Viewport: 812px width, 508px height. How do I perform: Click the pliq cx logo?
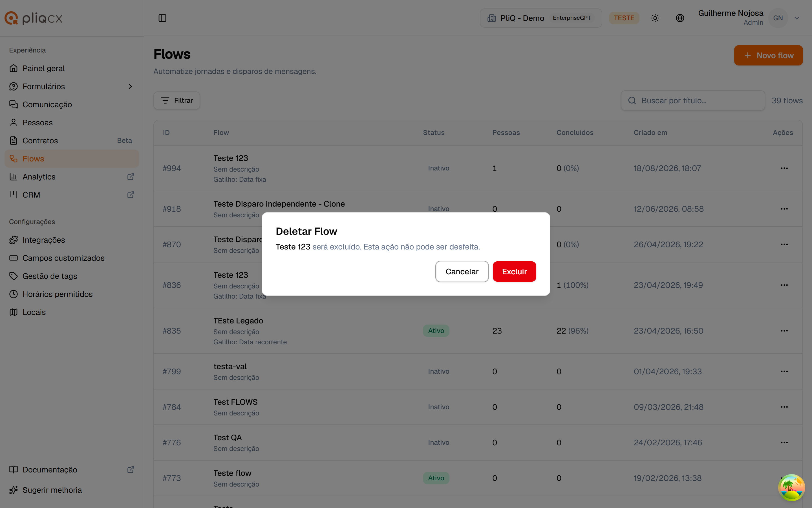(34, 18)
